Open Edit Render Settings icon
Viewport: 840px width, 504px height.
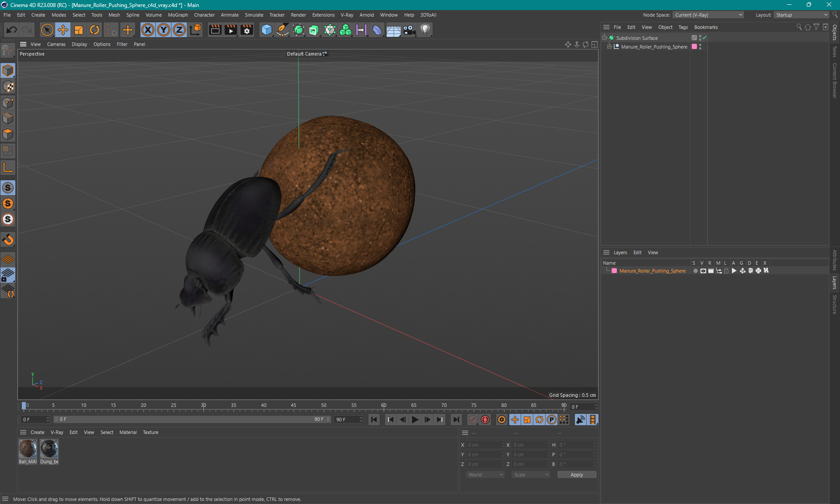coord(247,30)
